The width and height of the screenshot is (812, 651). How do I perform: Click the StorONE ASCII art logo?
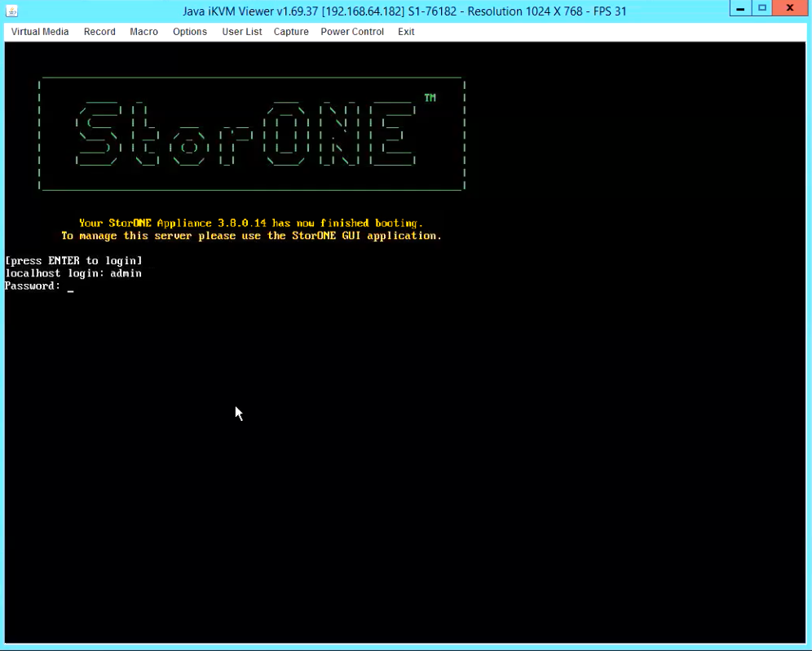coord(252,134)
